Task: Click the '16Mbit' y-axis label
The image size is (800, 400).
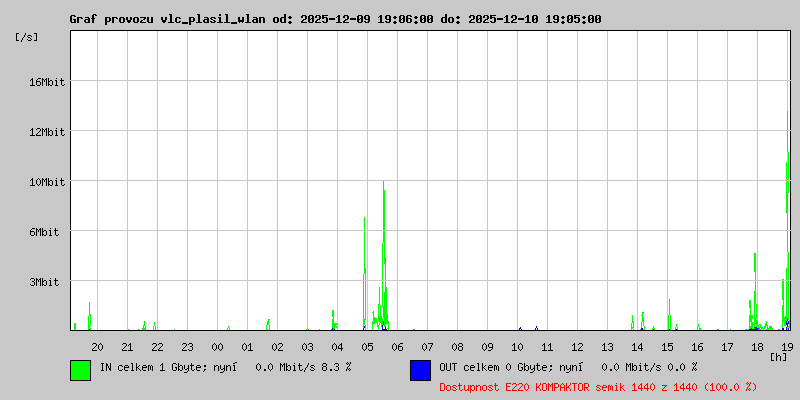Action: point(47,82)
